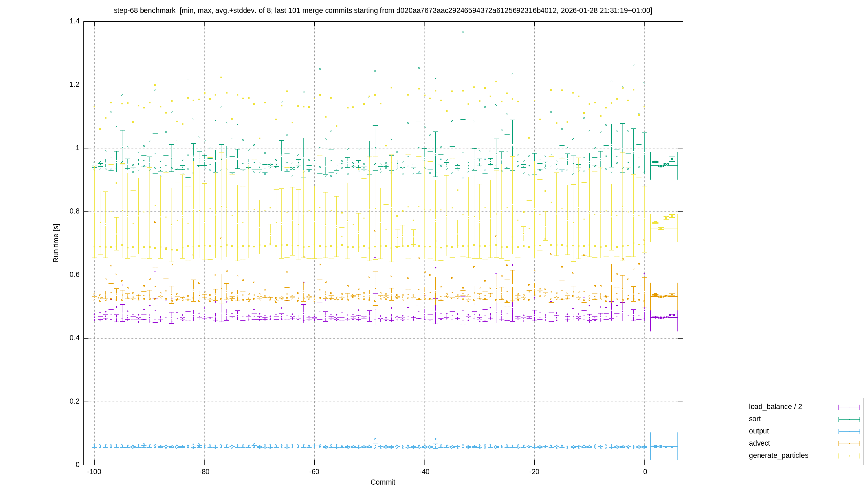Click the advect legend label
This screenshot has width=868, height=488.
pos(759,443)
